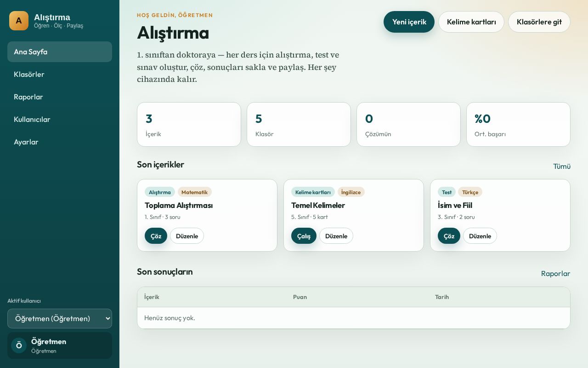This screenshot has width=588, height=368.
Task: Click Düzenle on Toplama Alıştırması card
Action: click(187, 236)
